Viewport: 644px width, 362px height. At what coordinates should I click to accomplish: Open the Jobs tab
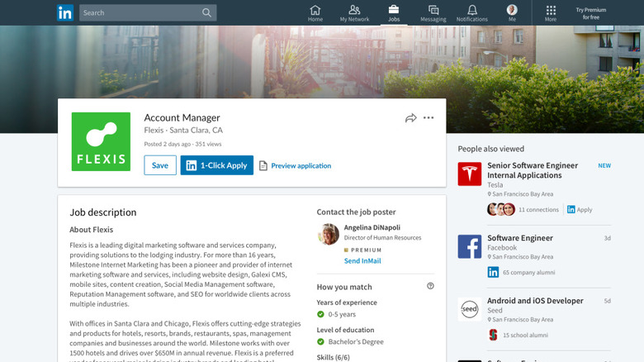(x=394, y=13)
